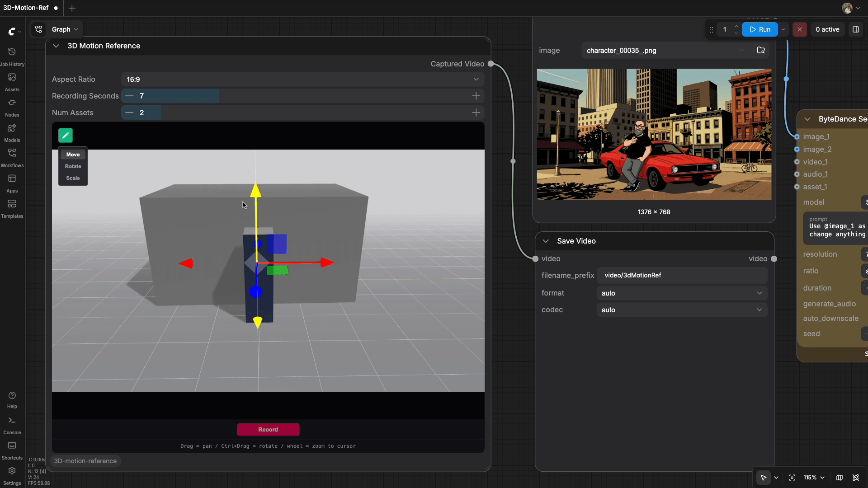Screen dimensions: 868x488
Task: Click the Recording Seconds slider bar
Action: point(302,96)
